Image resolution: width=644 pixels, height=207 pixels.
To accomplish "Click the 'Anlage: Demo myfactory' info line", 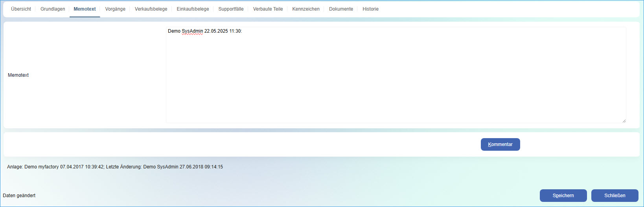I will (115, 167).
